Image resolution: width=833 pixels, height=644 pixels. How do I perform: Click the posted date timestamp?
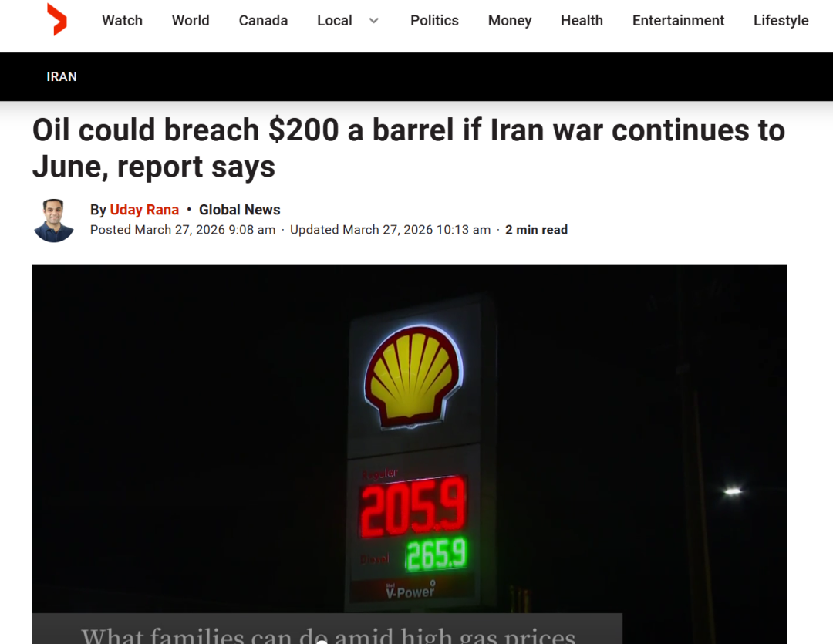[183, 230]
